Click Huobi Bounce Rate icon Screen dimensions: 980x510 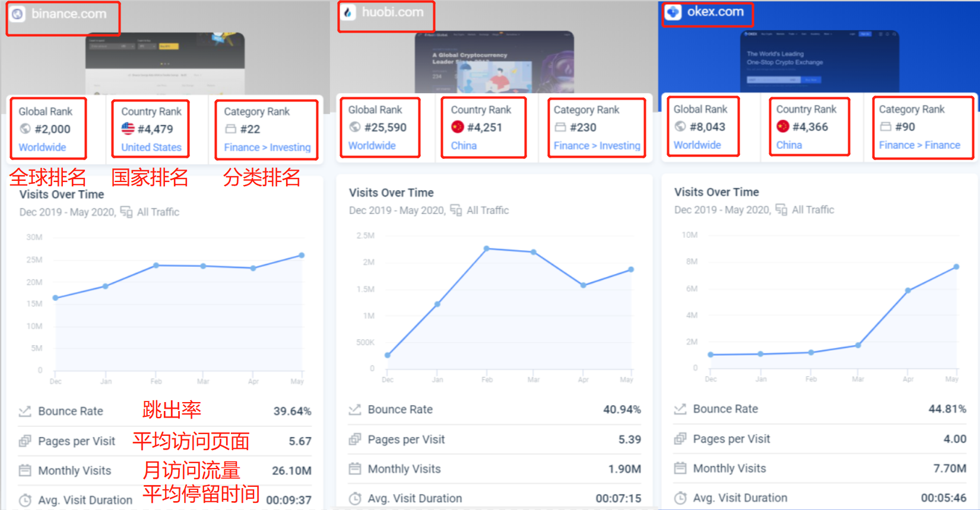pos(355,409)
